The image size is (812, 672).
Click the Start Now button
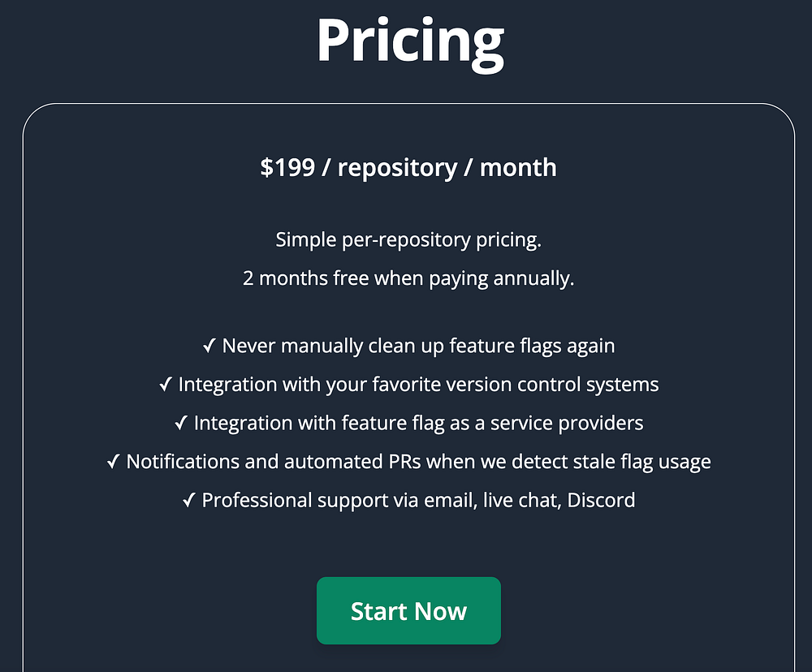point(408,610)
